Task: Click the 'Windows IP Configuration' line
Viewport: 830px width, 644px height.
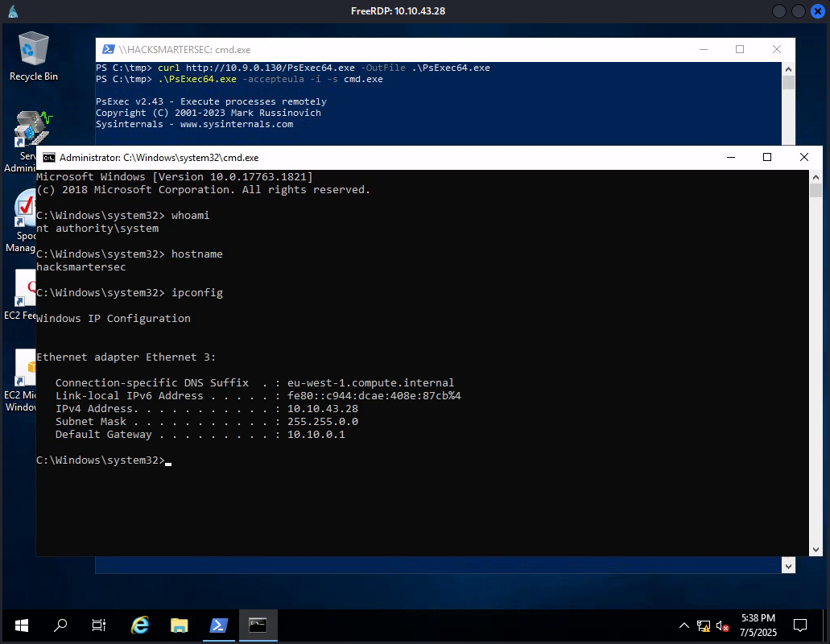Action: pyautogui.click(x=114, y=319)
